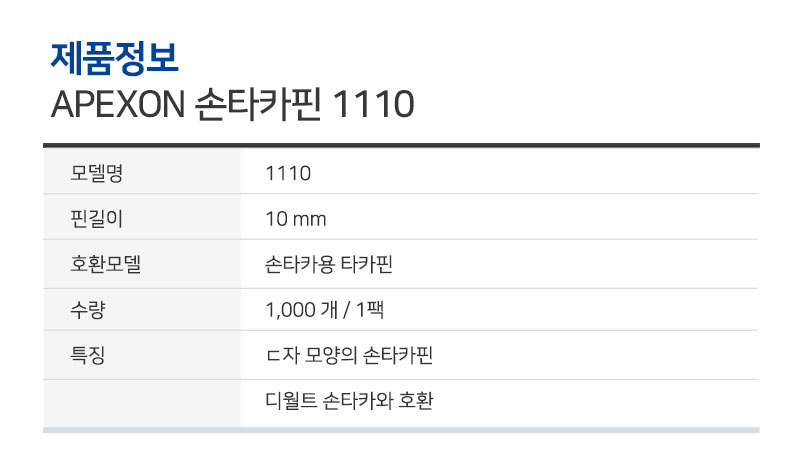Click the light blue bottom border bar
Screen dimensions: 800x475
tap(401, 430)
